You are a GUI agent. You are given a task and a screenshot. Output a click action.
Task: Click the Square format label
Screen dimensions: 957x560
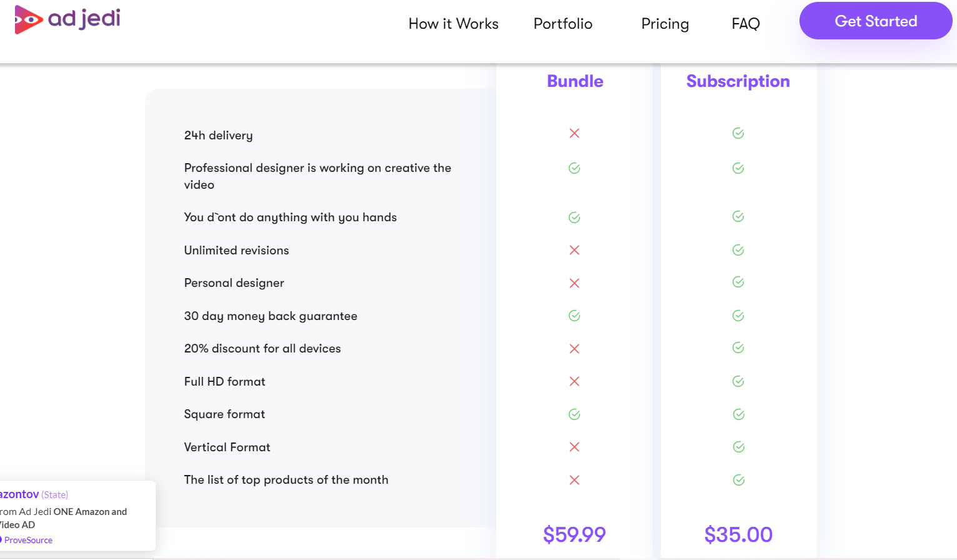(224, 414)
